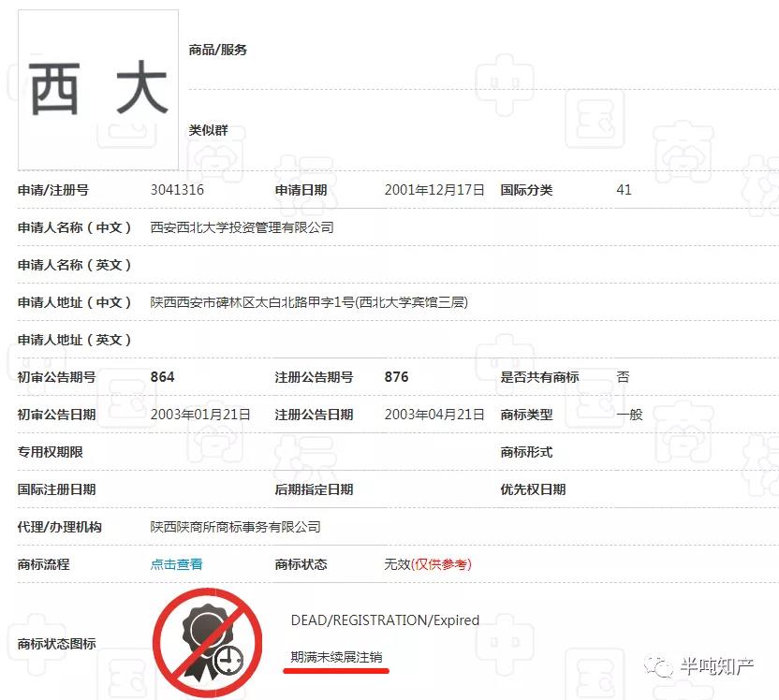Click the WeChat logo beside 半吨知产
Image resolution: width=779 pixels, height=700 pixels.
pos(663,666)
